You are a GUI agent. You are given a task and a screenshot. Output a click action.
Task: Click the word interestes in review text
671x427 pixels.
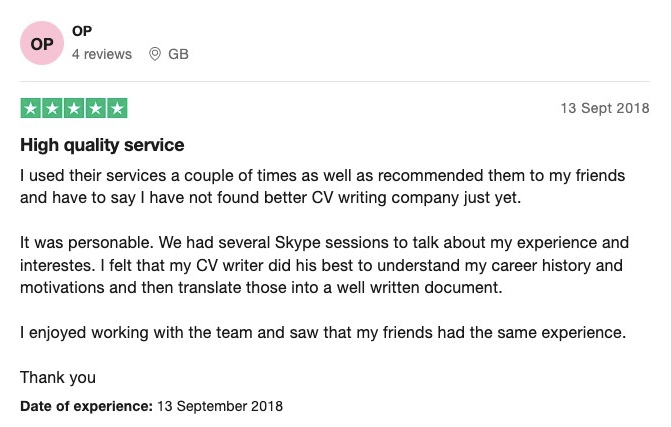pyautogui.click(x=57, y=266)
